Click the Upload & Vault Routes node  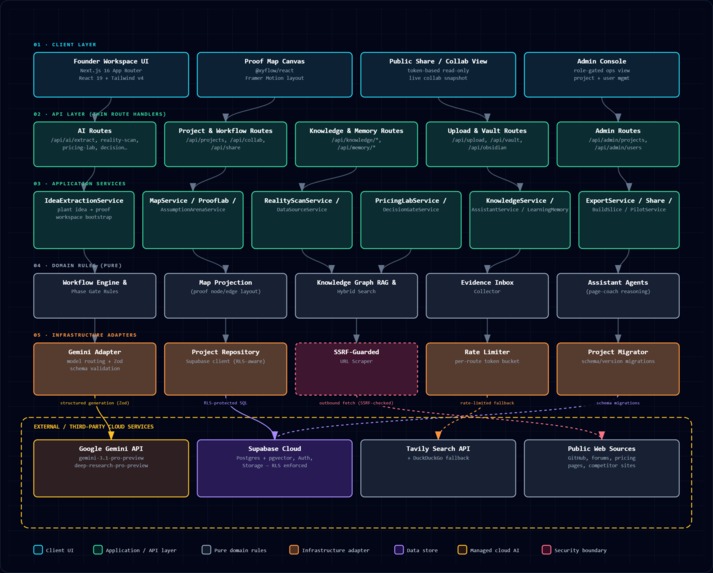[x=487, y=144]
